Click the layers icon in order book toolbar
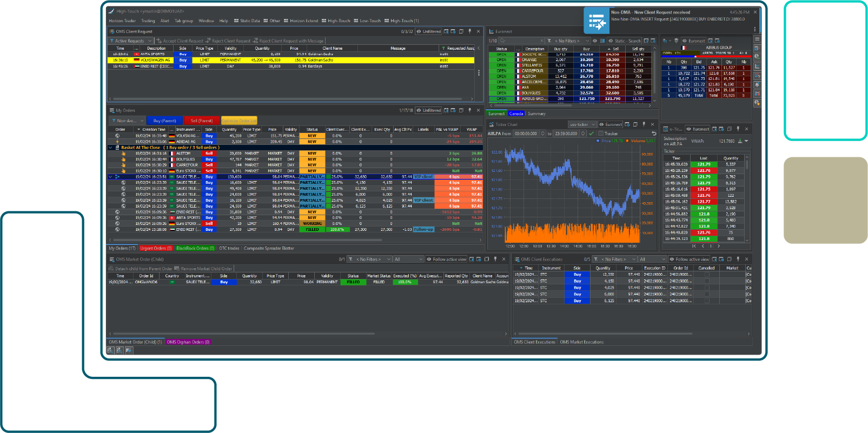The width and height of the screenshot is (868, 433). 676,41
